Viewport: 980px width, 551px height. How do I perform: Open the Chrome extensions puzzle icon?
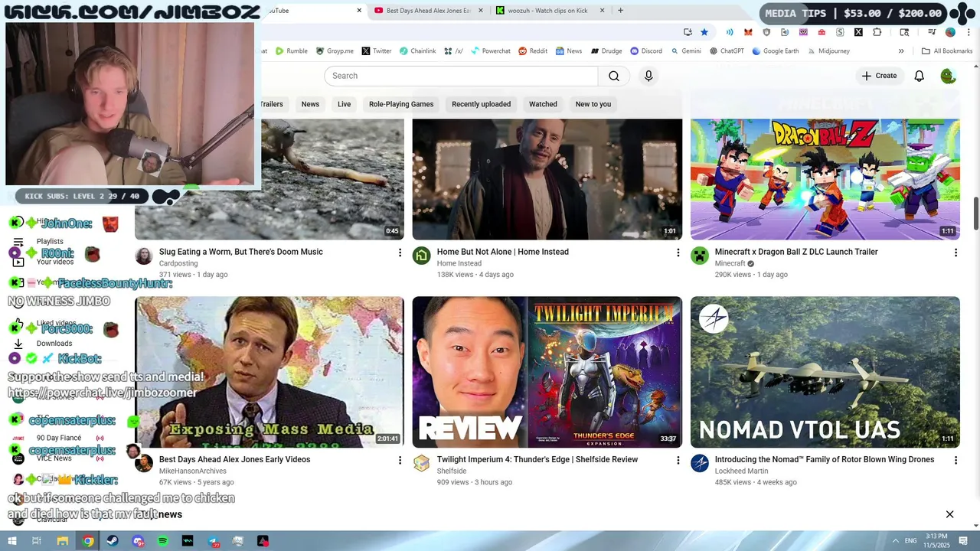tap(877, 32)
